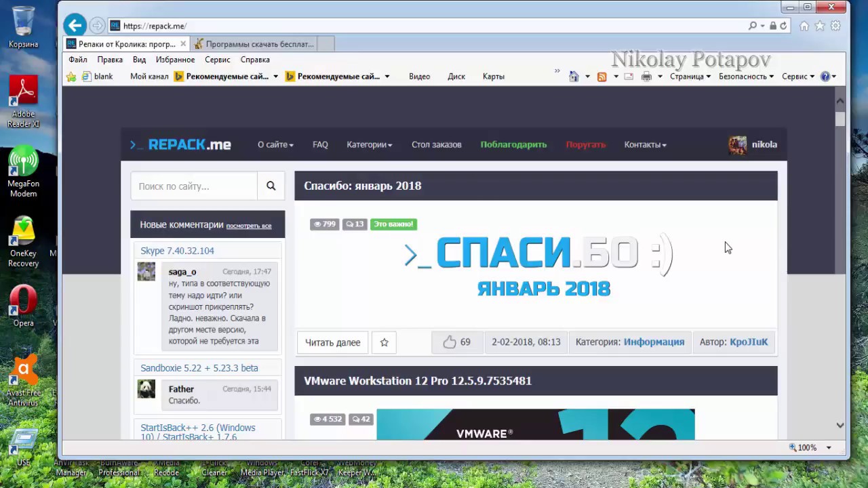Click the Print icon in command bar
The height and width of the screenshot is (488, 868).
point(646,77)
